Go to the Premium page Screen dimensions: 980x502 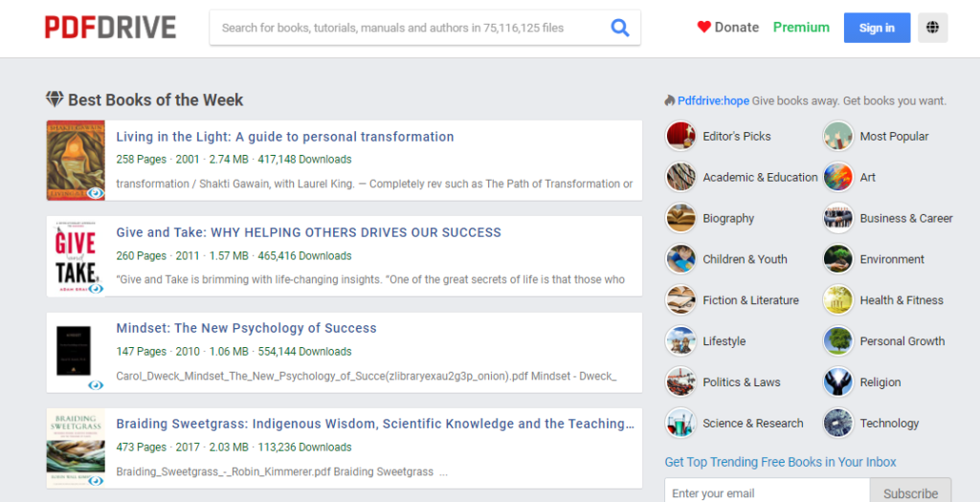pos(801,28)
